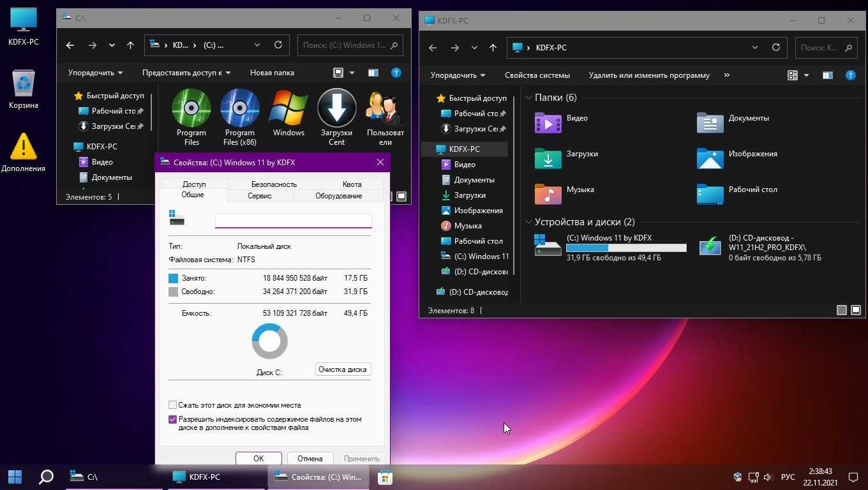Toggle preview pane in KDFX-PC window toolbar
This screenshot has height=490, width=868.
[x=827, y=75]
